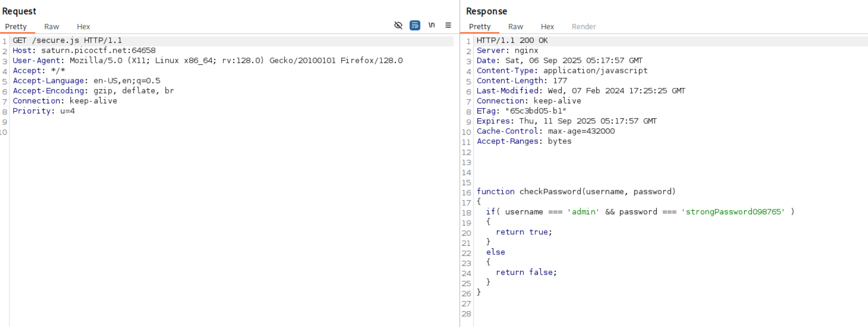This screenshot has height=327, width=868.
Task: Click the Accept-Encoding header line
Action: click(93, 91)
